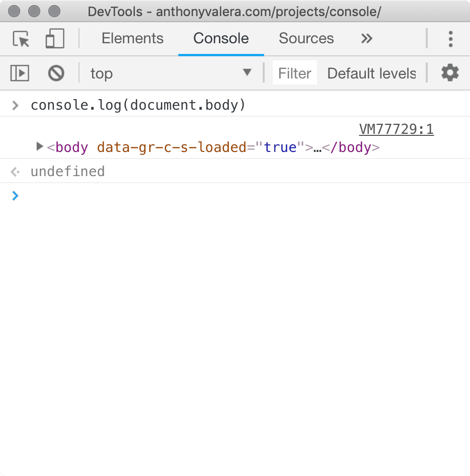Click the Console tab label
Image resolution: width=470 pixels, height=476 pixels.
[x=220, y=38]
